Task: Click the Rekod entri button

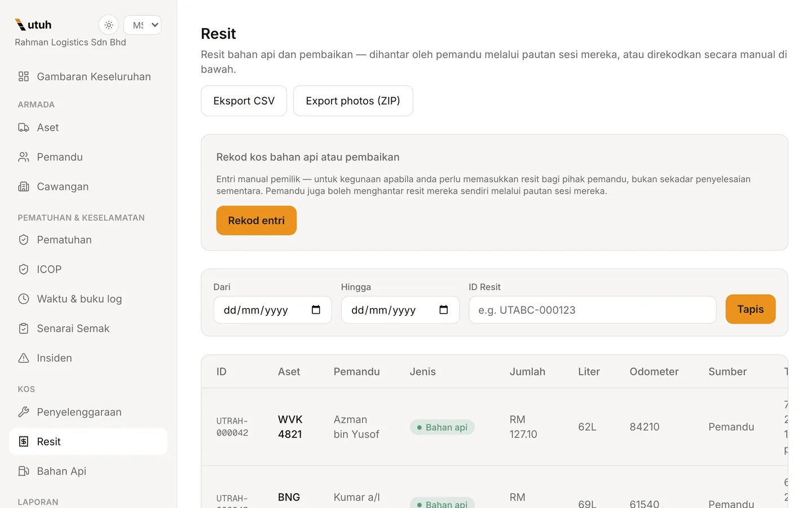Action: (257, 221)
